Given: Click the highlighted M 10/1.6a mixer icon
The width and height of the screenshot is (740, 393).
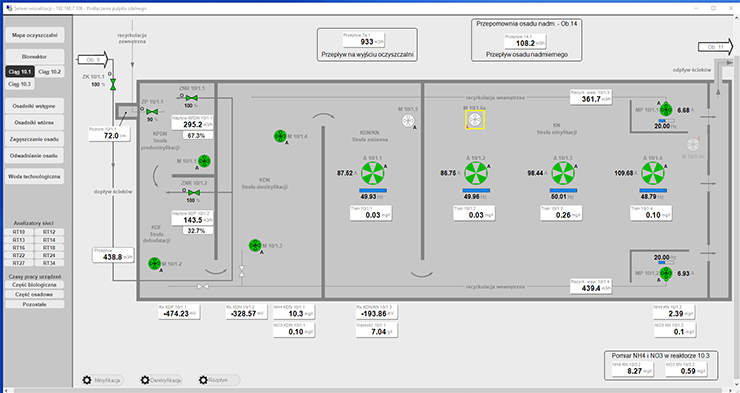Looking at the screenshot, I should [x=475, y=120].
